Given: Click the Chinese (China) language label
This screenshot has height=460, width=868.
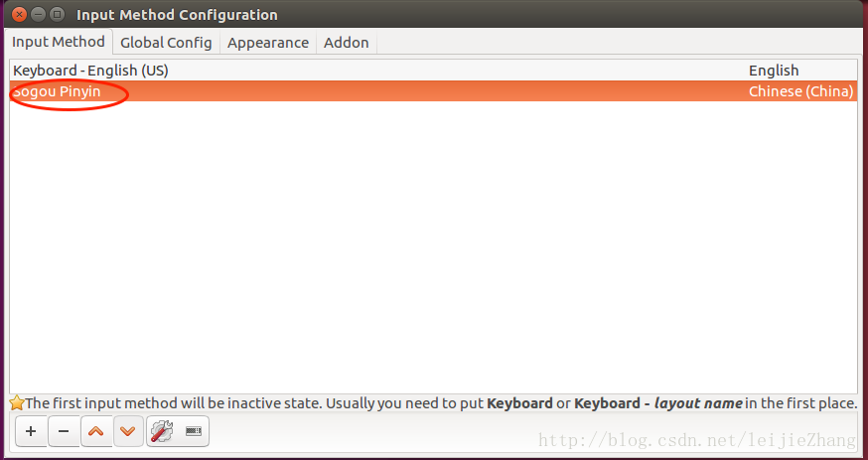Looking at the screenshot, I should coord(800,91).
